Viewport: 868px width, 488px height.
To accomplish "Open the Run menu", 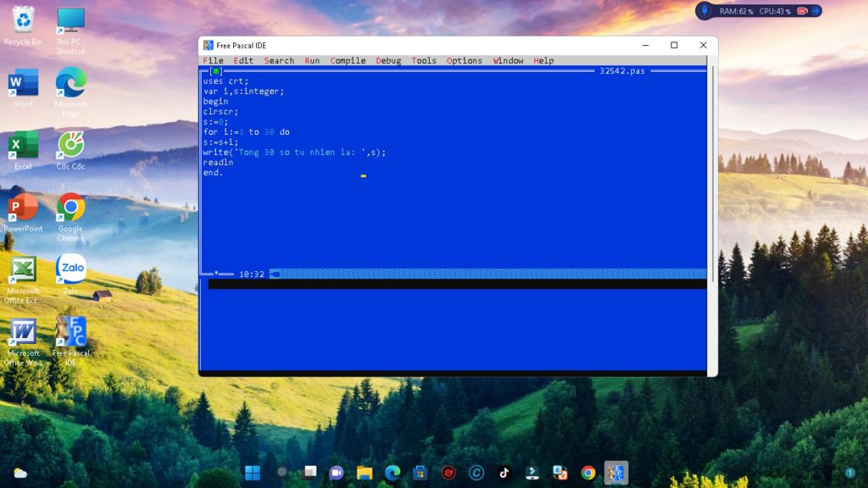I will click(312, 61).
